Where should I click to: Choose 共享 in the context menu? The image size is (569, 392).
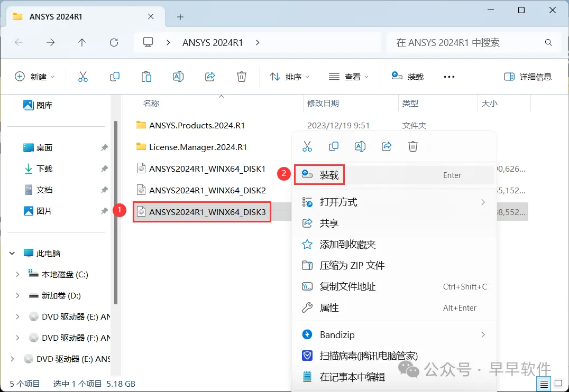394,223
